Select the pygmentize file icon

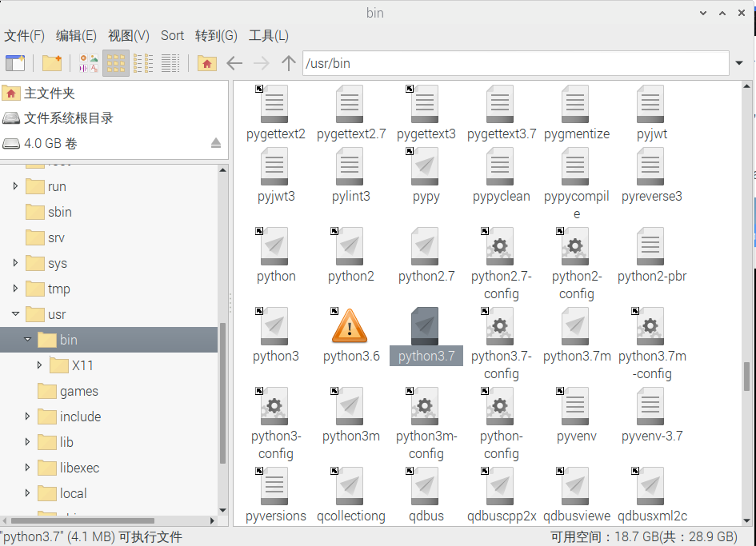(x=575, y=104)
